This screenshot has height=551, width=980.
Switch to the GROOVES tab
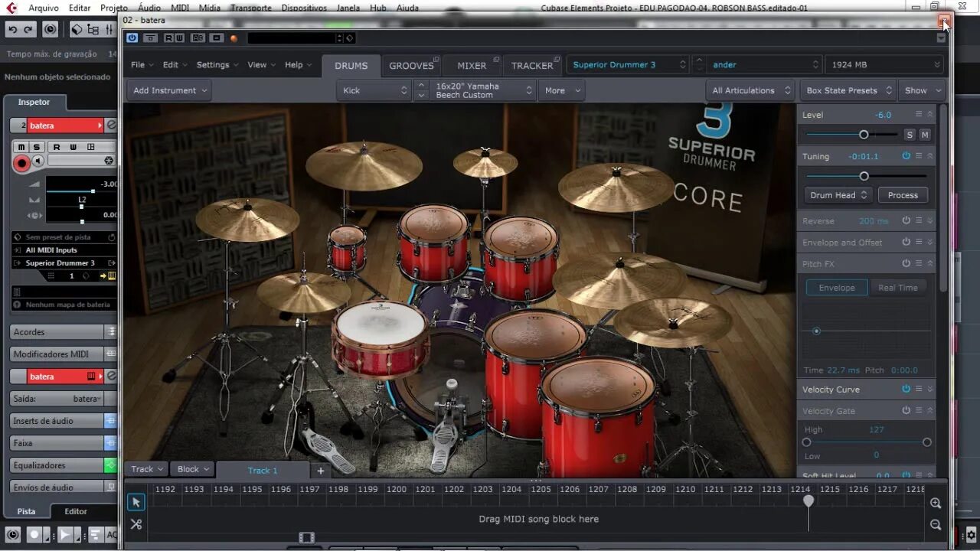pos(411,66)
